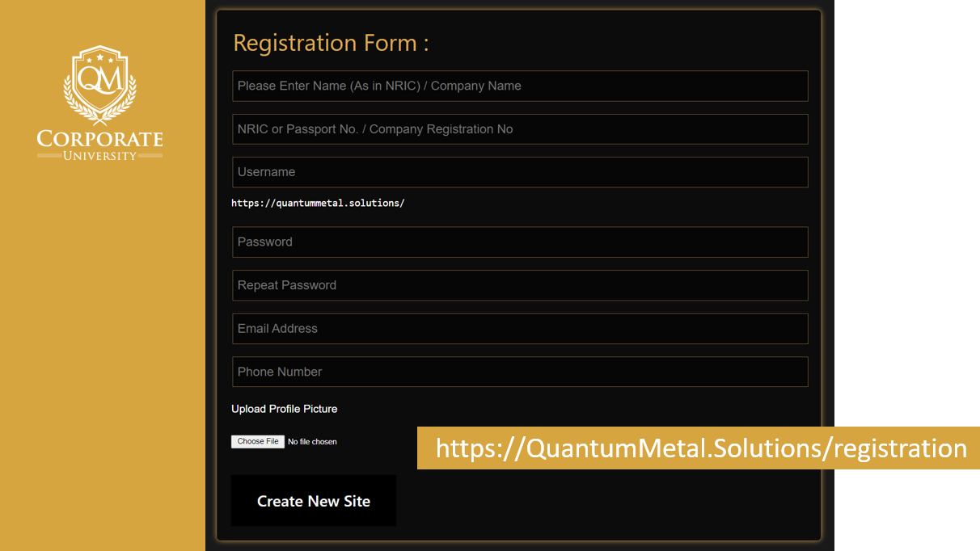980x551 pixels.
Task: Click into the Username field
Action: [520, 172]
